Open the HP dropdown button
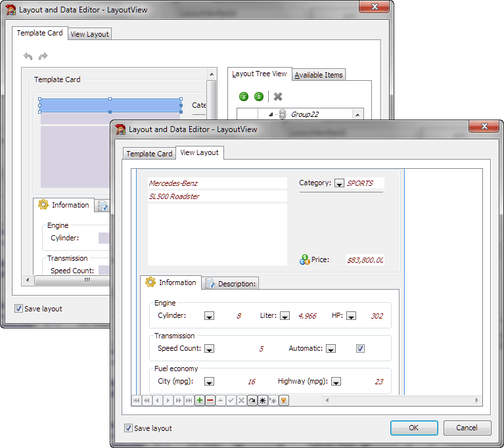Image resolution: width=504 pixels, height=448 pixels. (351, 316)
